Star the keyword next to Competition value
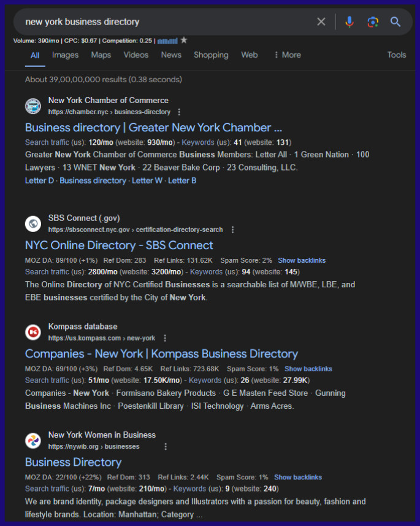Viewport: 420px width, 526px height. (184, 41)
